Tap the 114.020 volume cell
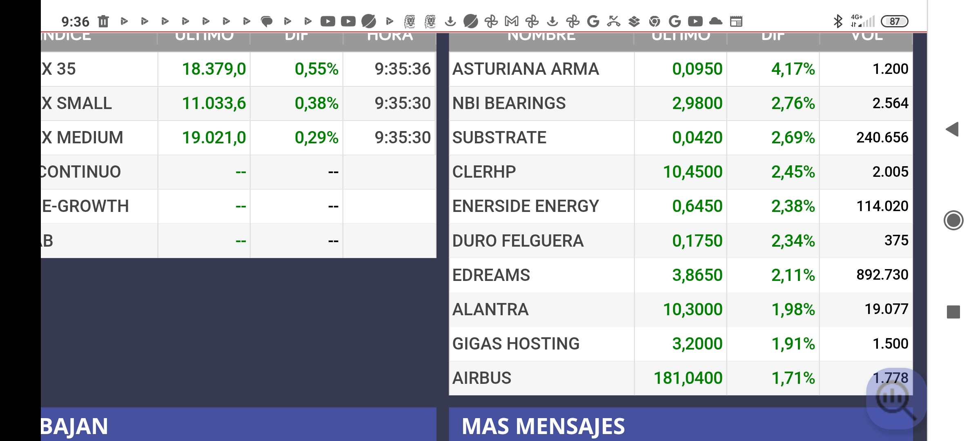The width and height of the screenshot is (980, 441). click(x=882, y=206)
